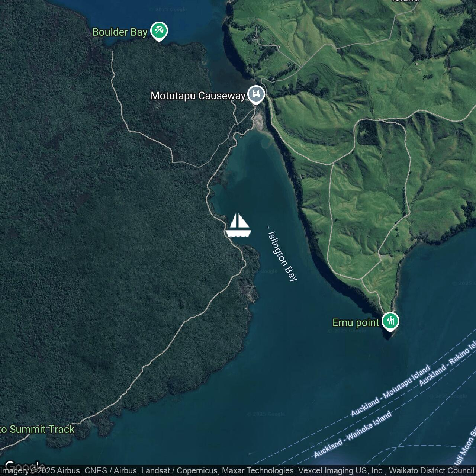This screenshot has height=476, width=476.
Task: Click the Boulder Bay text label
Action: (x=120, y=32)
